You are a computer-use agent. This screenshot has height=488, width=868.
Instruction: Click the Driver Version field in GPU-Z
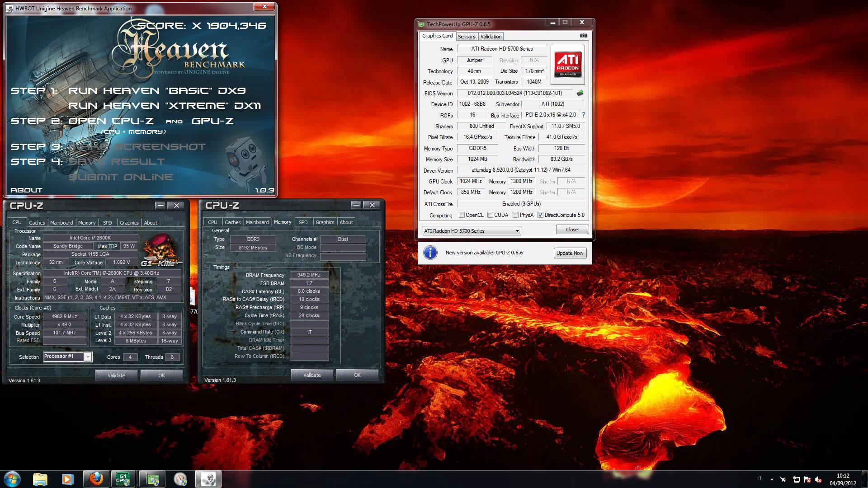(521, 170)
